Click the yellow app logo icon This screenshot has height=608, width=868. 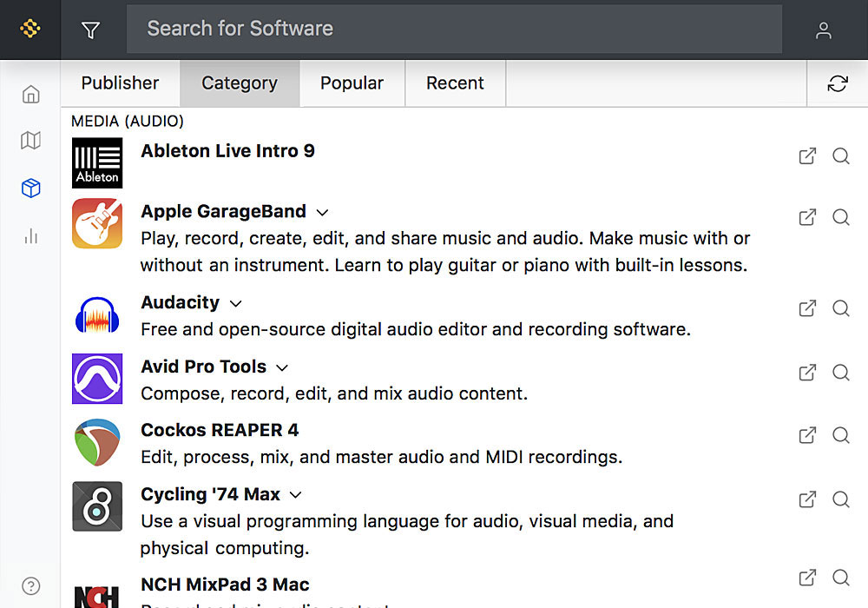(30, 29)
